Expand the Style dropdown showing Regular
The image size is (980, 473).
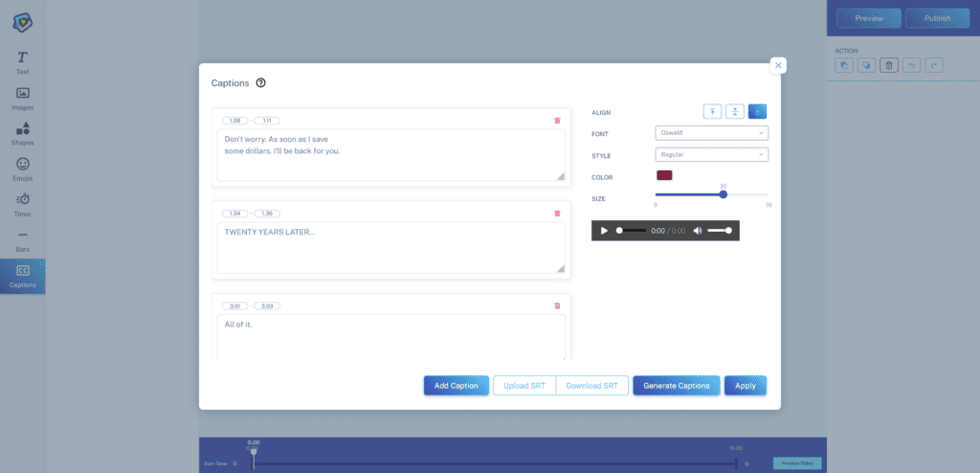711,154
